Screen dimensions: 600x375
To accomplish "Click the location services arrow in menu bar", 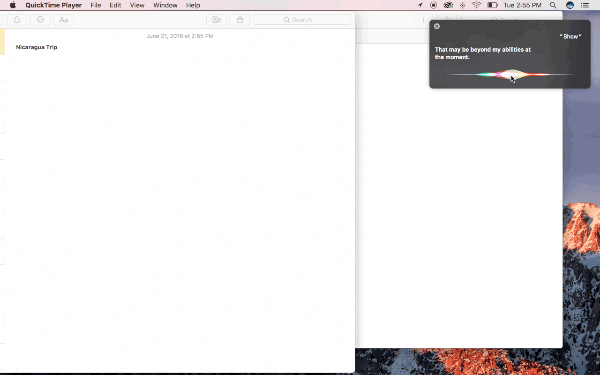I will pyautogui.click(x=420, y=5).
